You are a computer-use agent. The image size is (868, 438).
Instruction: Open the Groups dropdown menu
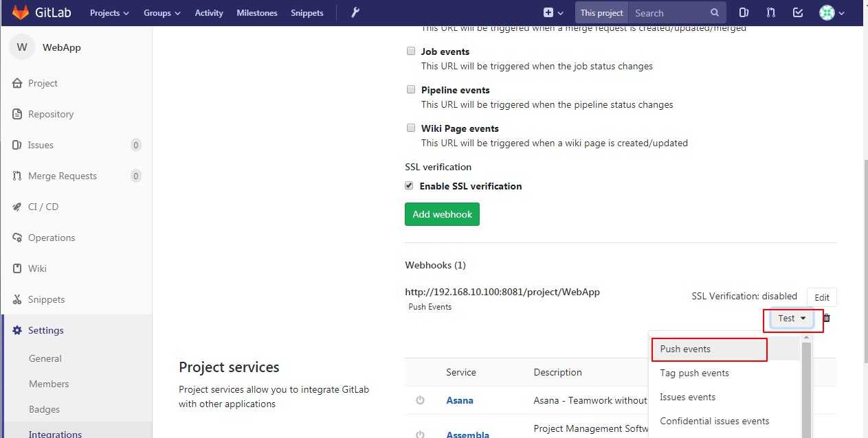tap(162, 13)
